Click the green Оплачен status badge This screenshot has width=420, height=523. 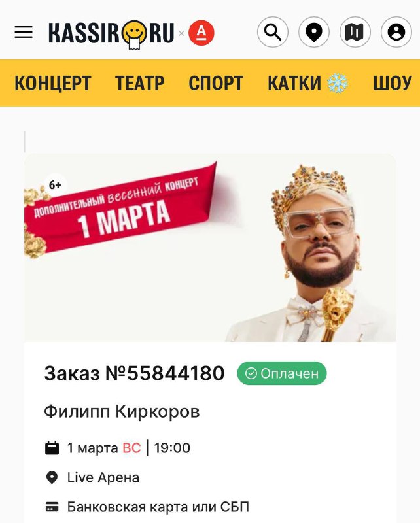(282, 373)
